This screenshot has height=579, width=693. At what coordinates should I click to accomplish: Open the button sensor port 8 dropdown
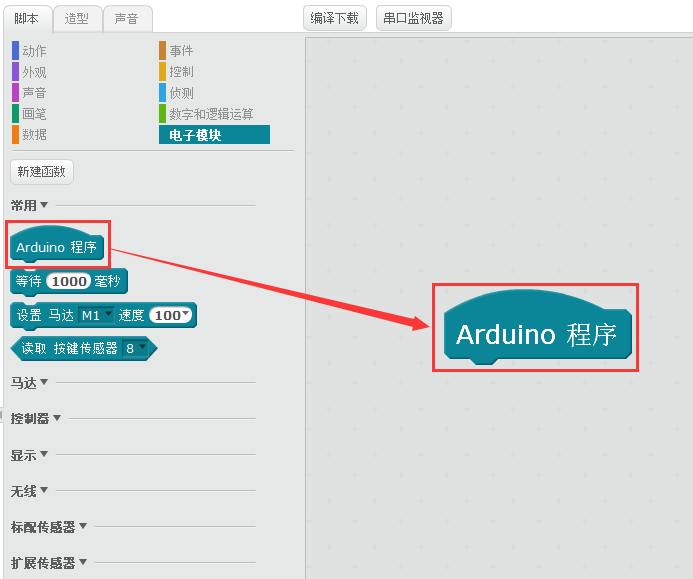click(135, 348)
